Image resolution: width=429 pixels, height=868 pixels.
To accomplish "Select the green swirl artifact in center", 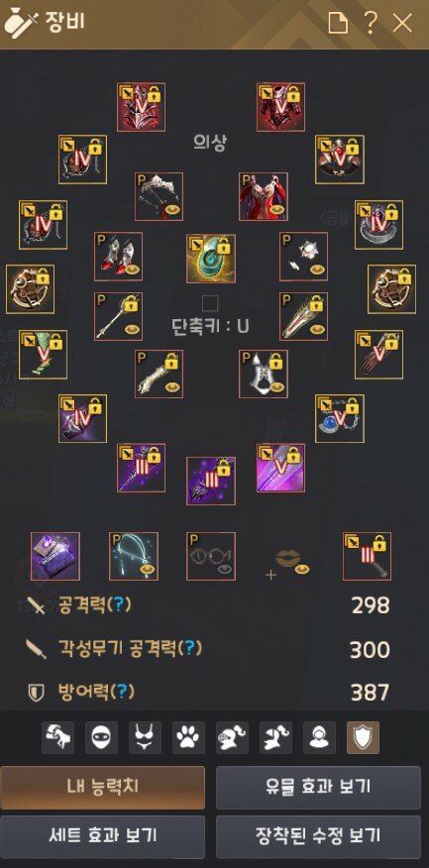I will pos(211,259).
